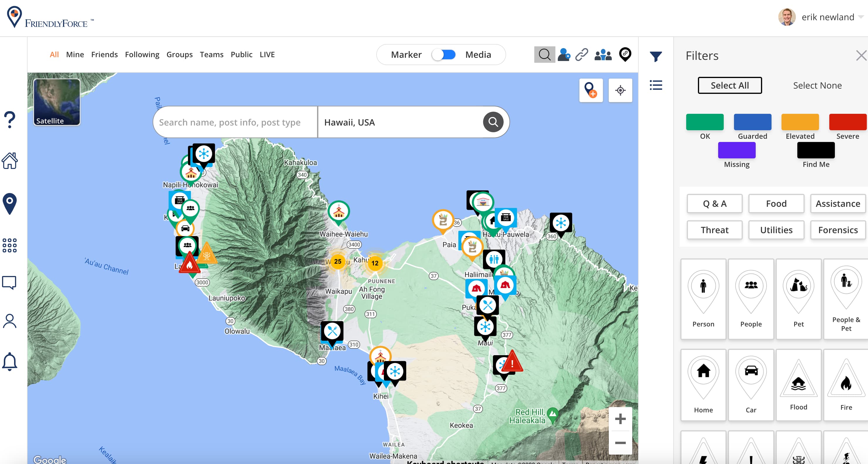
Task: Toggle between Marker and Media view
Action: click(x=444, y=54)
